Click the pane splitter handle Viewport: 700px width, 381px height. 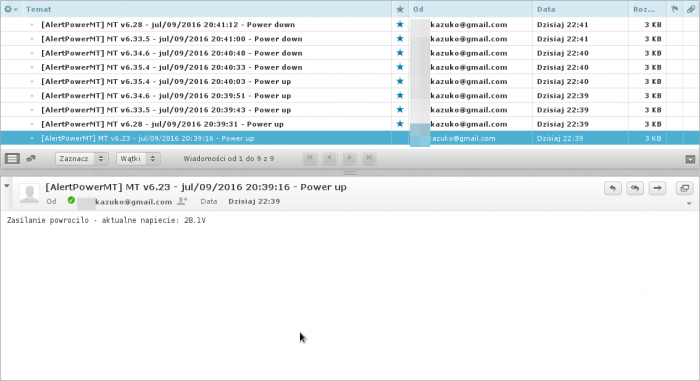pyautogui.click(x=350, y=172)
